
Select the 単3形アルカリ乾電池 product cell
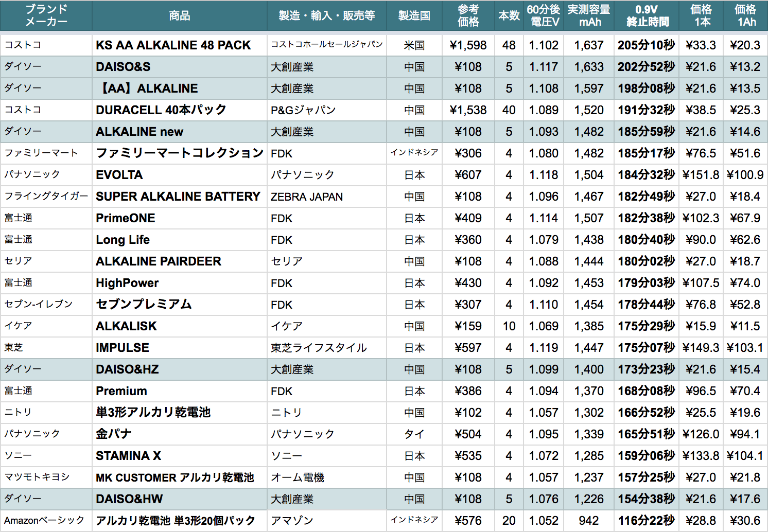[180, 413]
